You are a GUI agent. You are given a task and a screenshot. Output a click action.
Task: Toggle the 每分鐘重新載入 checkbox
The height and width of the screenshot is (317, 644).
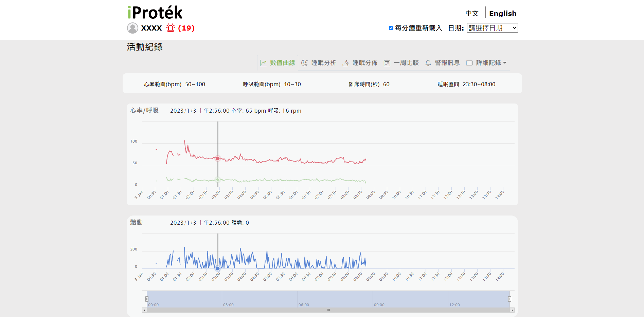click(x=391, y=28)
